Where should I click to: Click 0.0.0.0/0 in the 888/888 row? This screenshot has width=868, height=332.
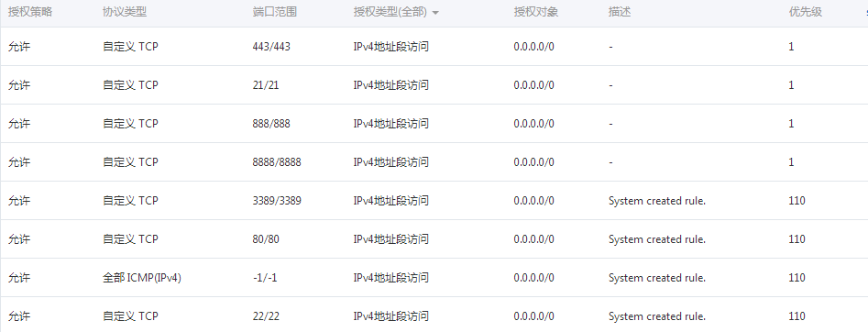(533, 124)
